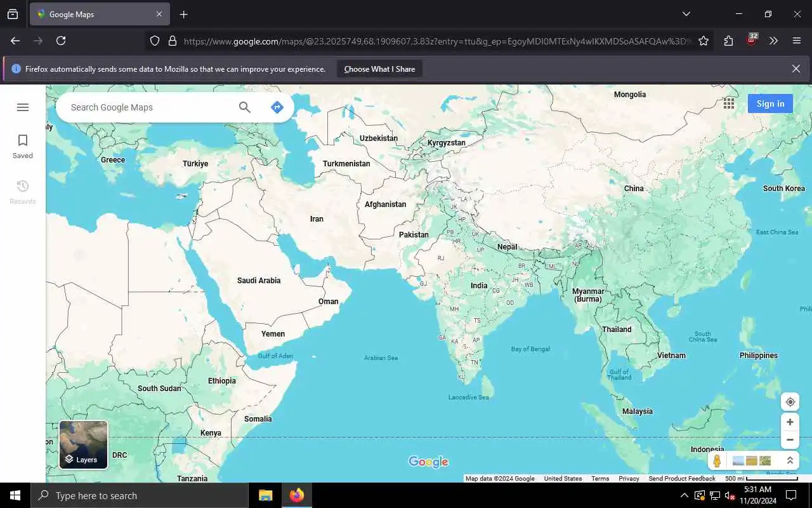Show your current location
This screenshot has height=508, width=812.
click(790, 402)
